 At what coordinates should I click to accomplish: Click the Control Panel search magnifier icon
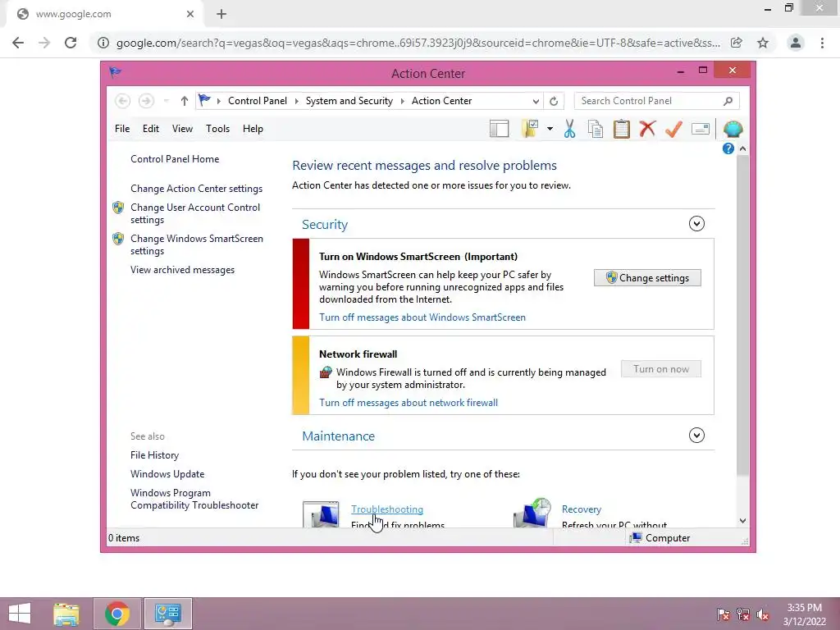click(x=728, y=101)
